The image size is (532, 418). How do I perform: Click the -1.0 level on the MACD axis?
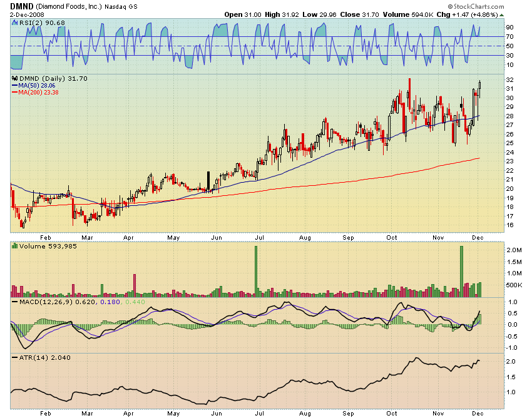[x=511, y=348]
